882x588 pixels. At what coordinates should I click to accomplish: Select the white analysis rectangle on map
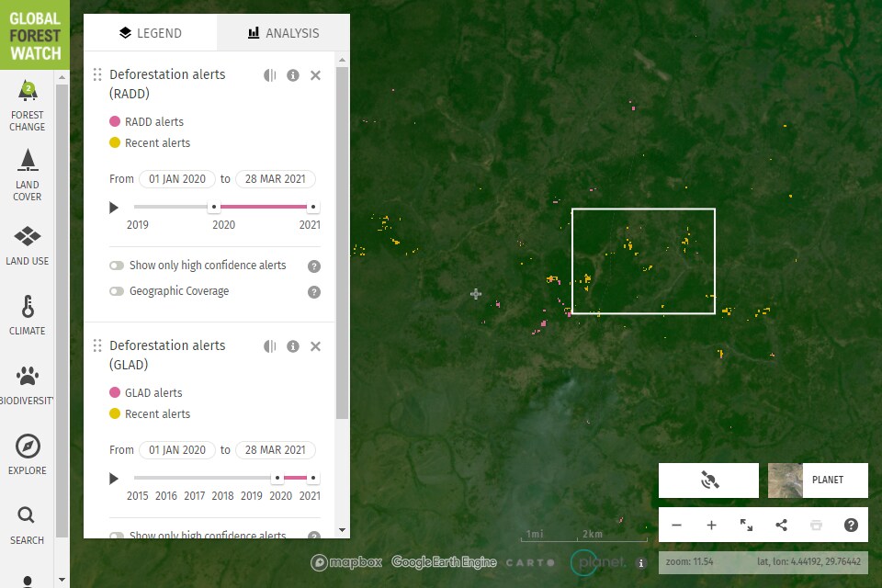[x=643, y=261]
